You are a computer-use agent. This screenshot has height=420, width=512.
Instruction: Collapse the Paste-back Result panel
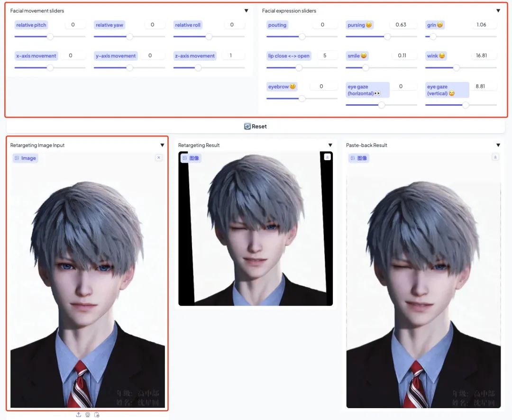coord(498,145)
